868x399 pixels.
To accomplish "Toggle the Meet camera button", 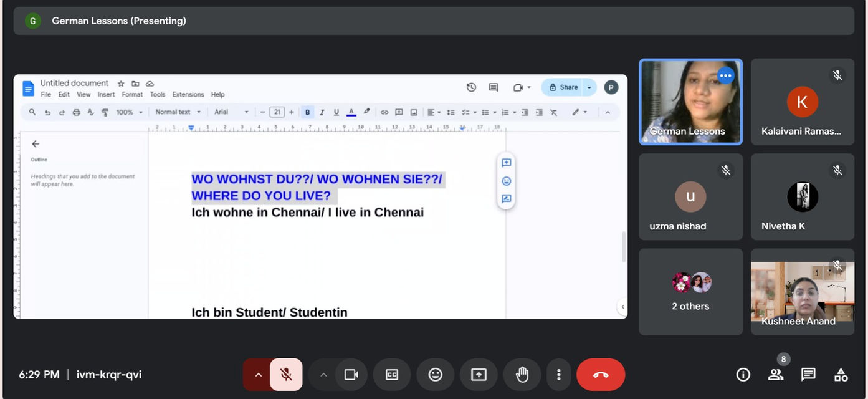I will (x=351, y=375).
